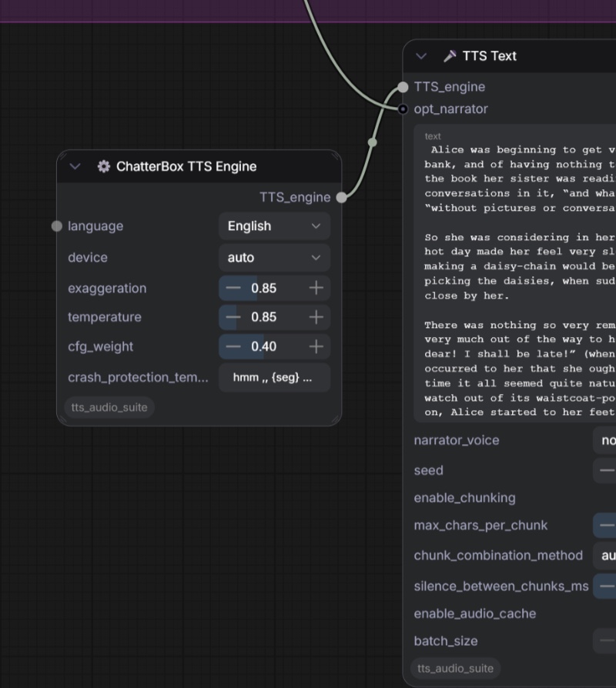
Task: Increase the exaggeration value
Action: 316,289
